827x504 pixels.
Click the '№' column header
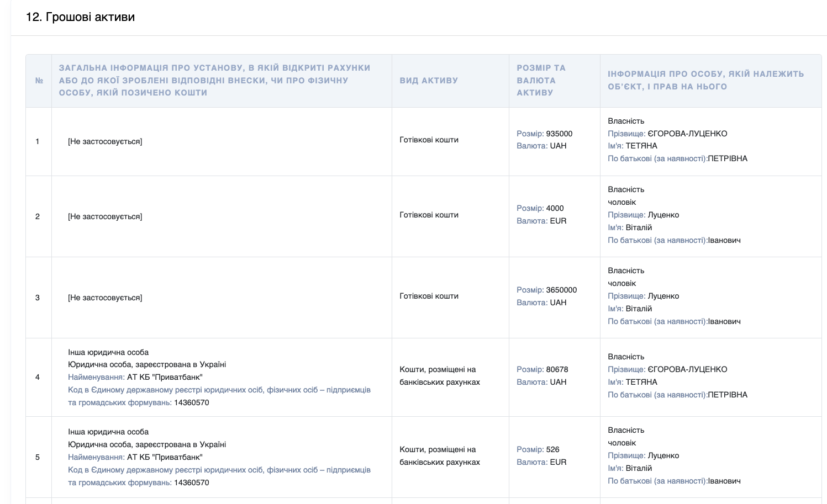(x=39, y=81)
